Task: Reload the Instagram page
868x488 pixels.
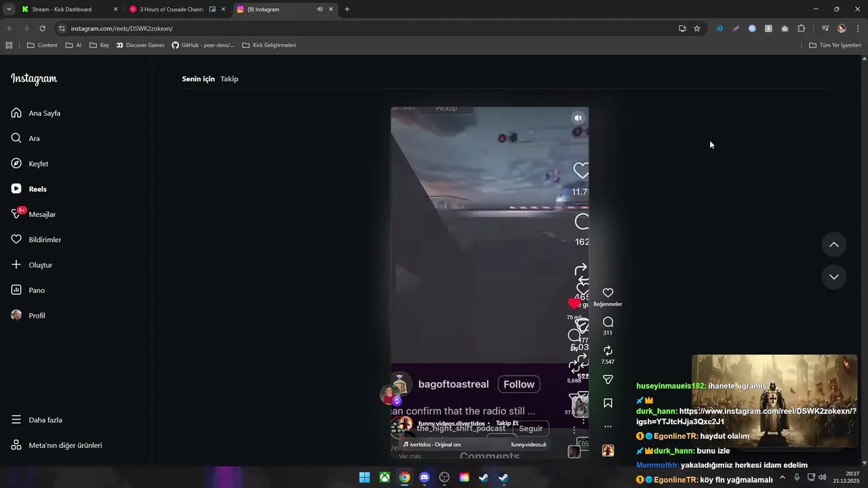Action: pos(42,28)
